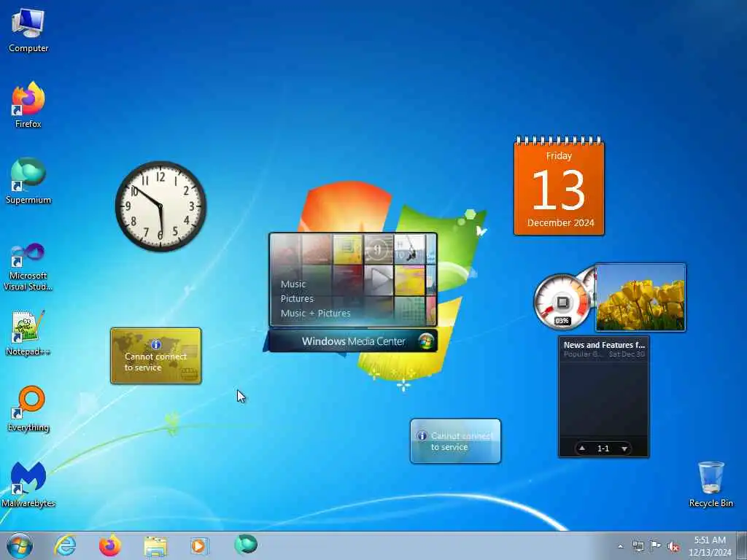Screen dimensions: 747x560
Task: Click the currency gadget data provider icon
Action: [x=189, y=374]
